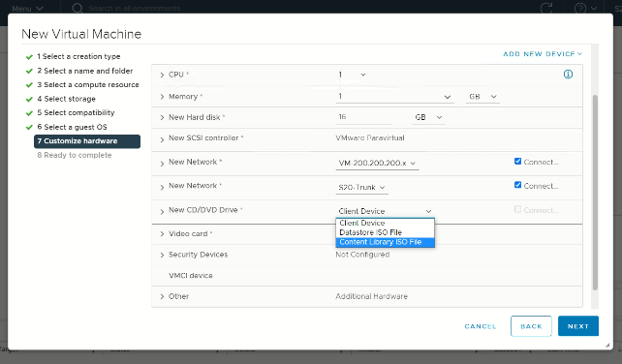
Task: Click the Search in all environments field
Action: coord(135,8)
